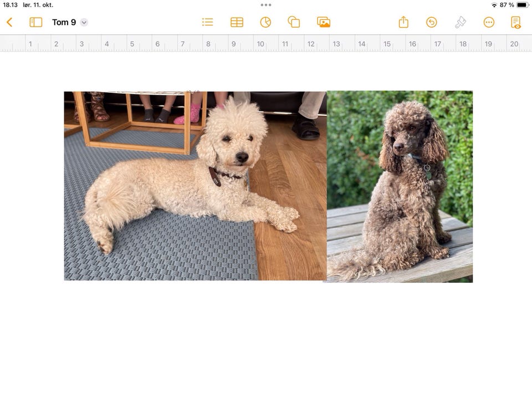Screen dimensions: 532x399
Task: Tap the date lør. 11. okt.
Action: click(x=38, y=5)
